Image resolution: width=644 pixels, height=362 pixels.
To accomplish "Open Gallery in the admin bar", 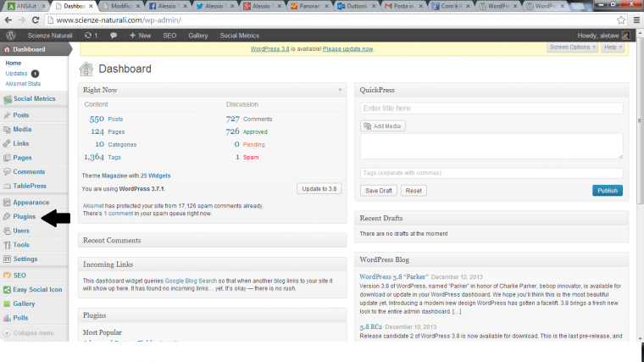I will (198, 36).
